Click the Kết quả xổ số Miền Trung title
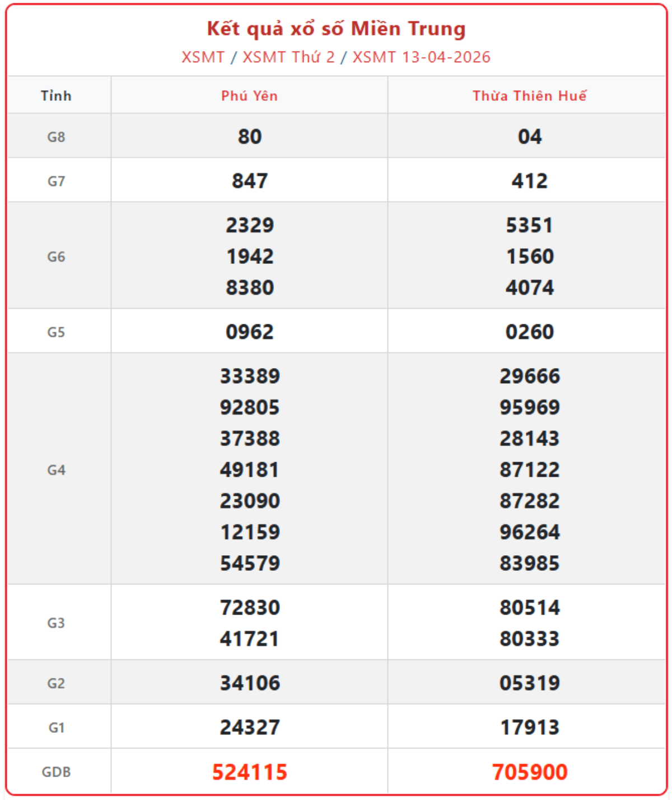 (x=336, y=29)
